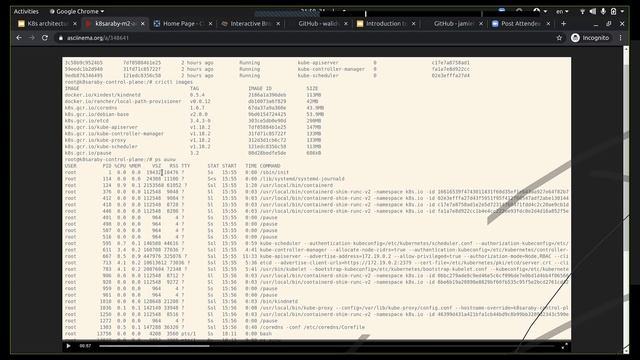The height and width of the screenshot is (360, 640).
Task: Open the system menu arrow in top bar
Action: [622, 11]
